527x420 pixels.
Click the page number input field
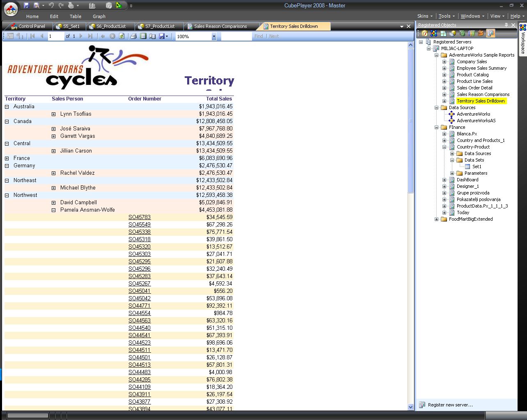[55, 37]
